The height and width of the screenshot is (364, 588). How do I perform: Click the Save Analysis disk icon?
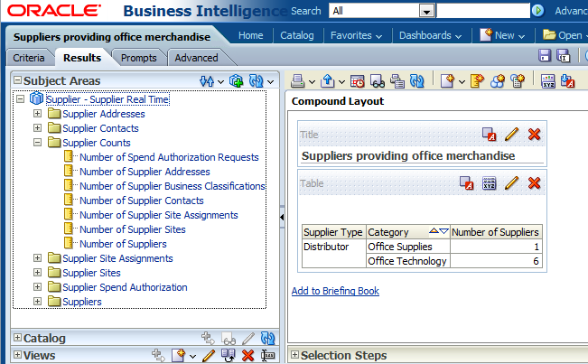point(545,55)
